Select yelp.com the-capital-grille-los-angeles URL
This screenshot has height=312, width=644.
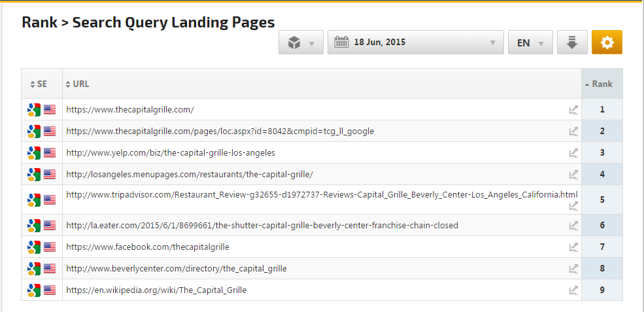[171, 152]
